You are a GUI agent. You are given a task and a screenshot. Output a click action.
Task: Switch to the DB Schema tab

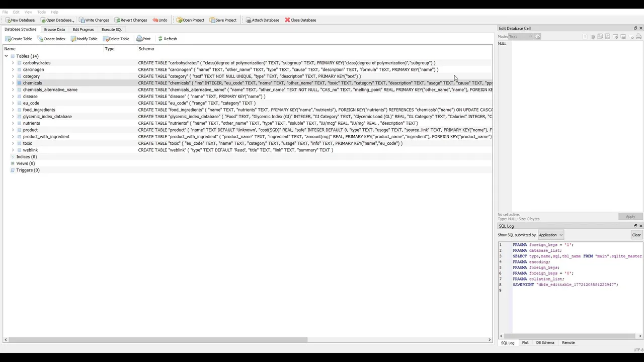(545, 343)
